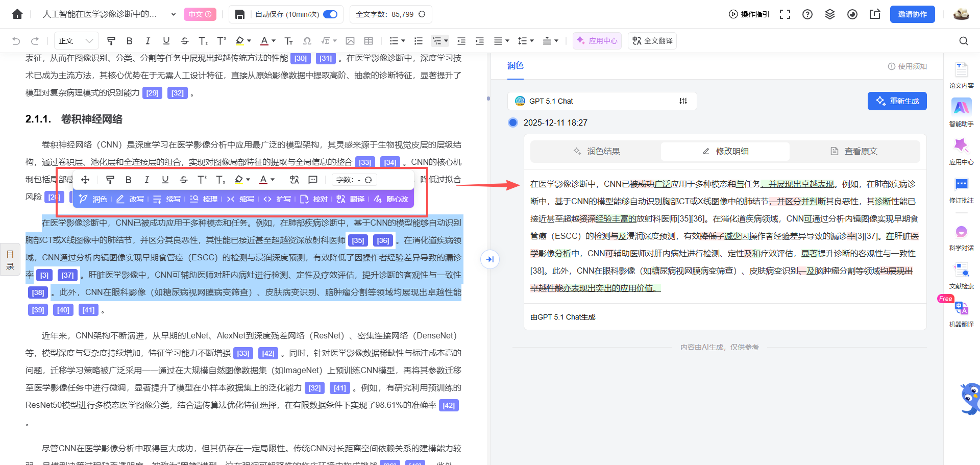The width and height of the screenshot is (980, 465).
Task: Apply format painter in main toolbar
Action: 111,41
